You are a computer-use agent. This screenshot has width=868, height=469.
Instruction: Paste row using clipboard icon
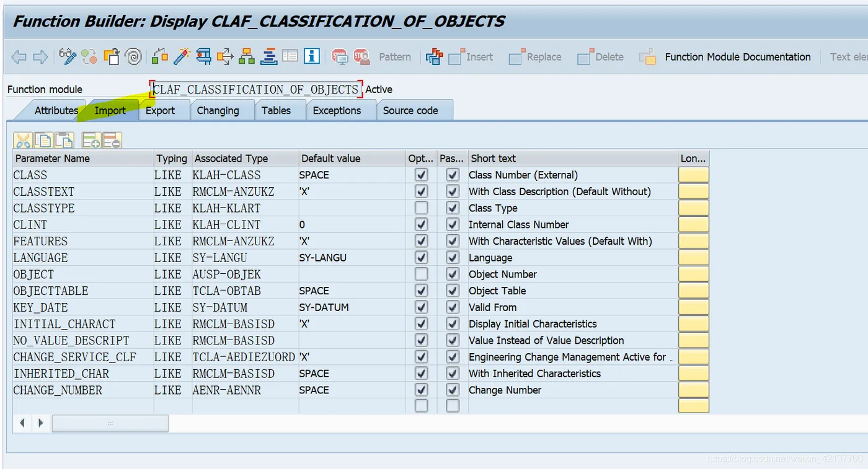(64, 141)
